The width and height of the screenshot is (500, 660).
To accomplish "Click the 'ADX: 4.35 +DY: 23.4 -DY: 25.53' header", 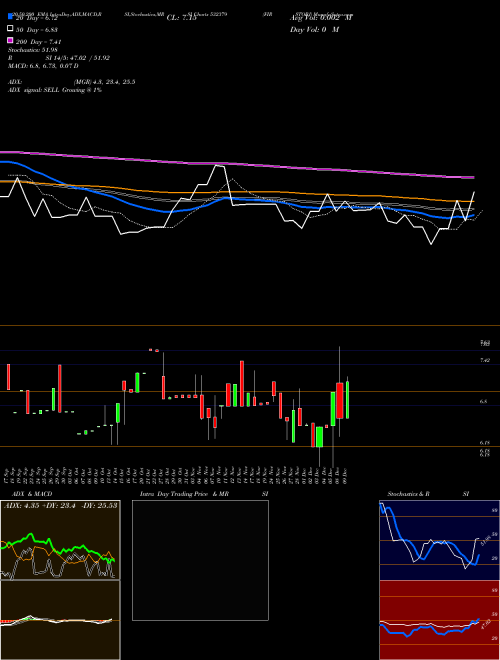I will (61, 505).
